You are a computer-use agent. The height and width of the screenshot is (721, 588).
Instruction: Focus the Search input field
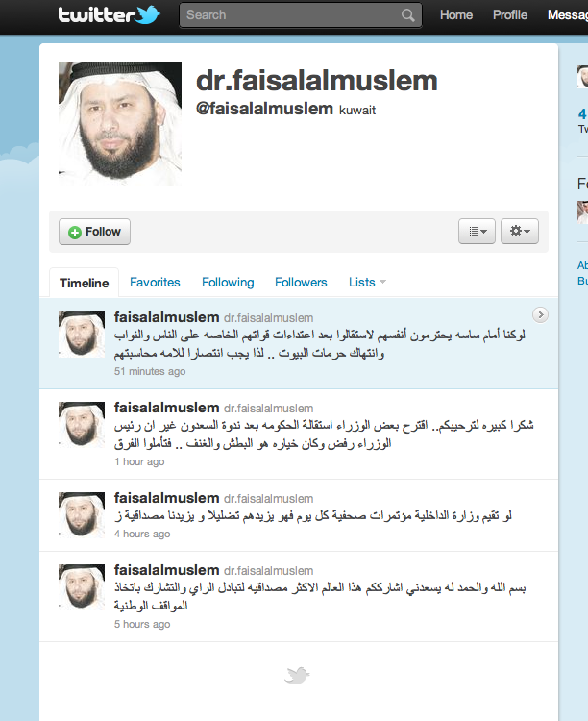pos(301,15)
